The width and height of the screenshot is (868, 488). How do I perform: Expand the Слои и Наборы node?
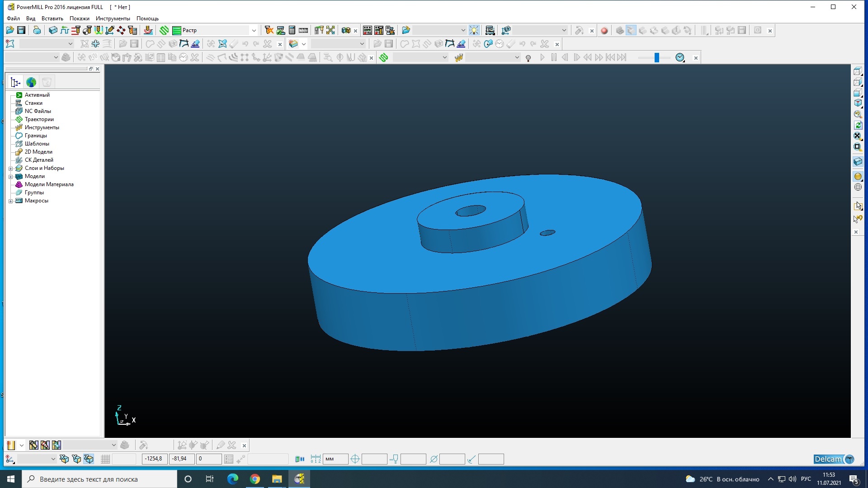11,168
